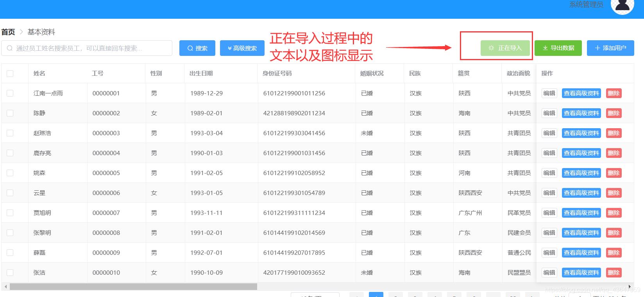Viewport: 644px width, 297px height.
Task: Click the 正在导入 importing button
Action: pyautogui.click(x=505, y=48)
